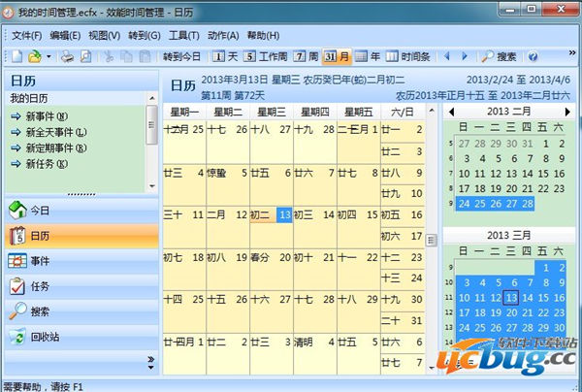Select the 初五 16 Saturday cell
This screenshot has height=392, width=582.
pyautogui.click(x=403, y=215)
